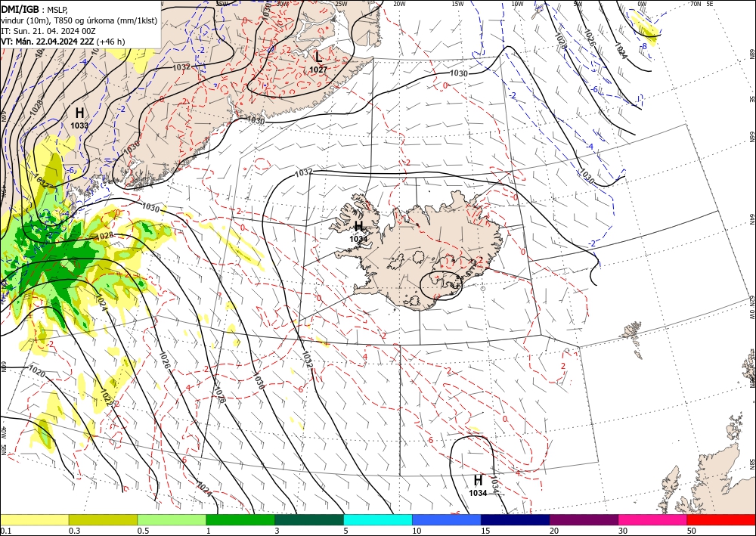756x536 pixels.
Task: Click the '20W' longitude label at the top
Action: (x=399, y=4)
